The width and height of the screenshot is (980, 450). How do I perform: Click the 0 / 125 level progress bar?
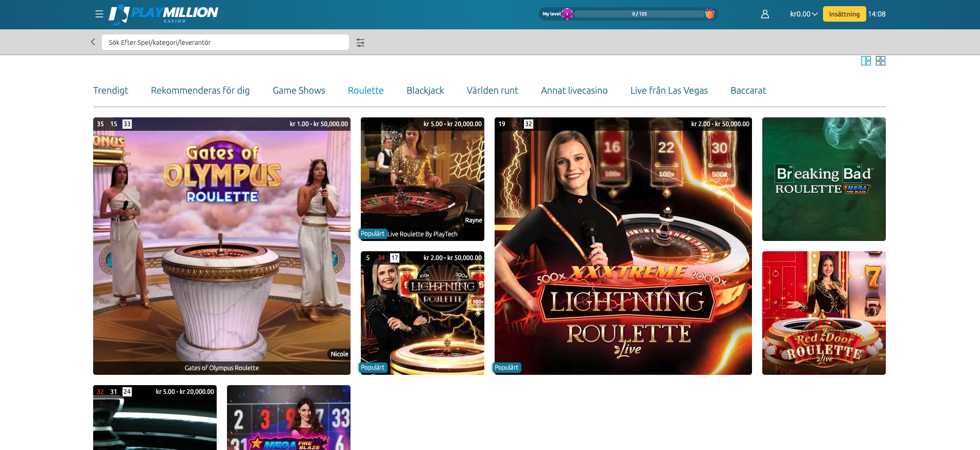pyautogui.click(x=639, y=14)
